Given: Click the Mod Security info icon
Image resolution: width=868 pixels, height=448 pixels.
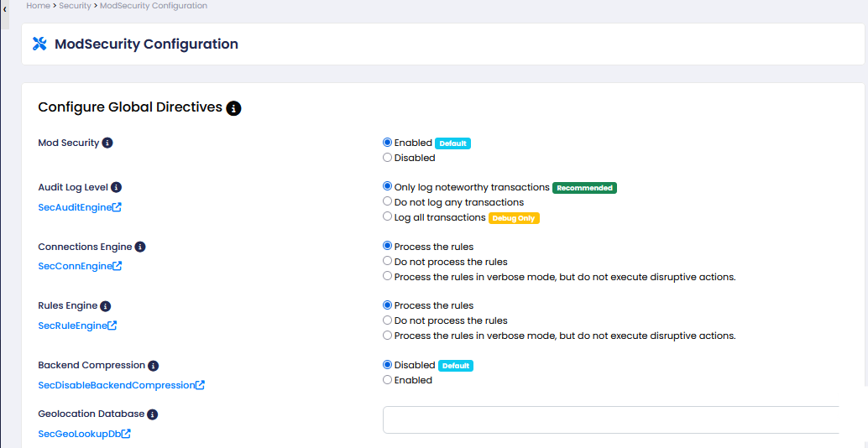Looking at the screenshot, I should click(107, 143).
